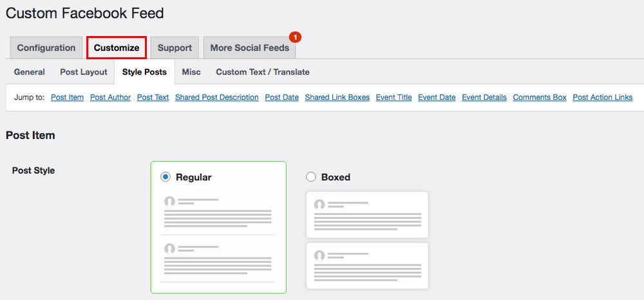Screen dimensions: 644x300
Task: Open the More Social Feeds tab
Action: tap(250, 48)
